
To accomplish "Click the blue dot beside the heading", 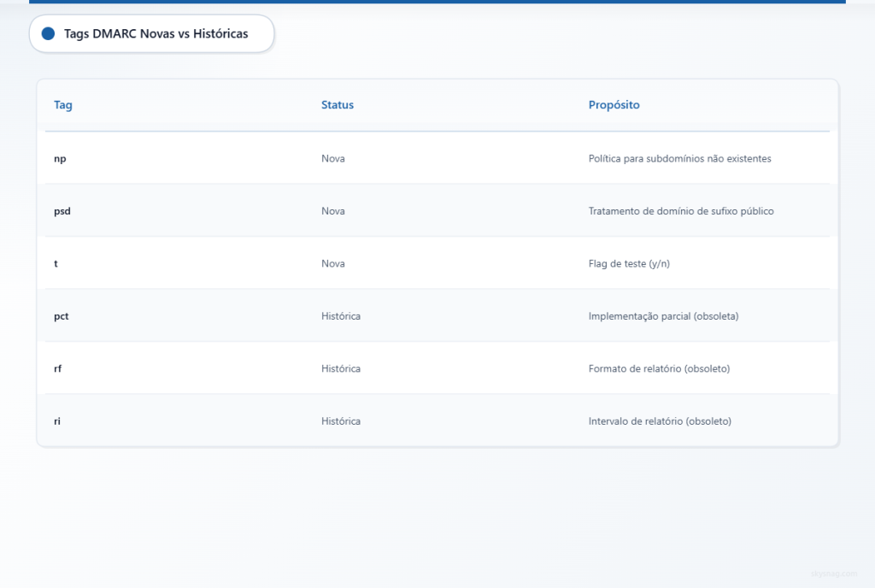I will click(x=48, y=34).
